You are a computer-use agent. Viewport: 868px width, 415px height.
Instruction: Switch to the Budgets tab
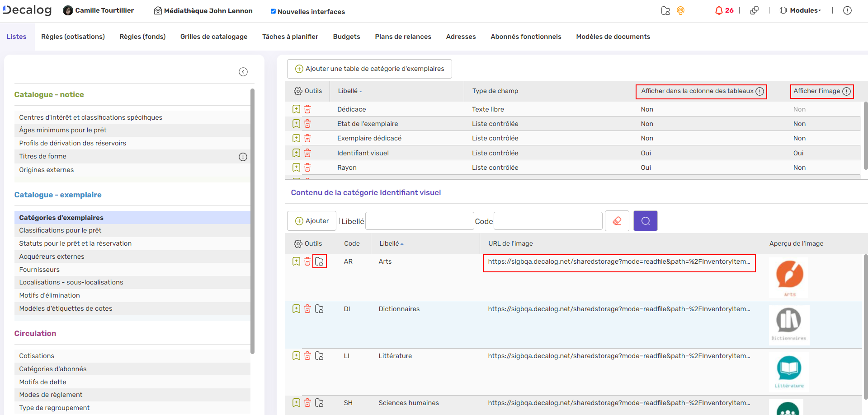pyautogui.click(x=346, y=37)
